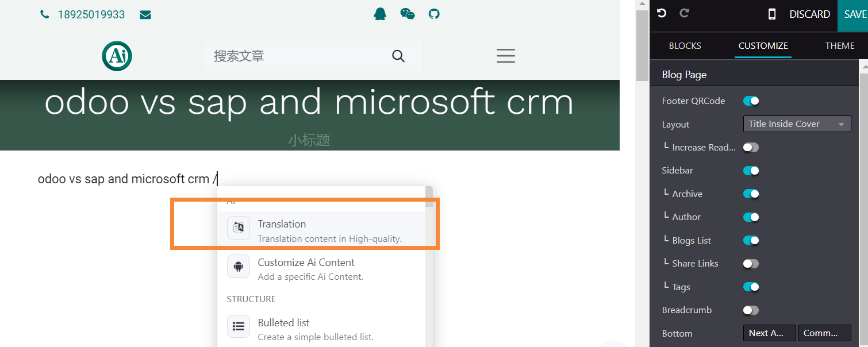
Task: Open the GitHub icon
Action: point(435,14)
